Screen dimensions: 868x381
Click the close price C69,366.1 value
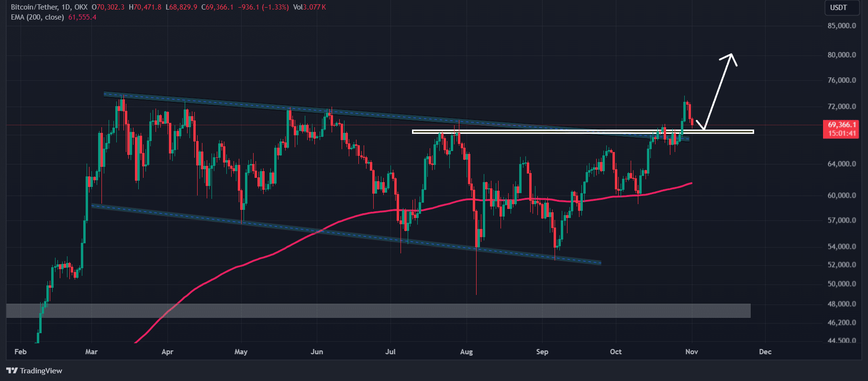(218, 7)
